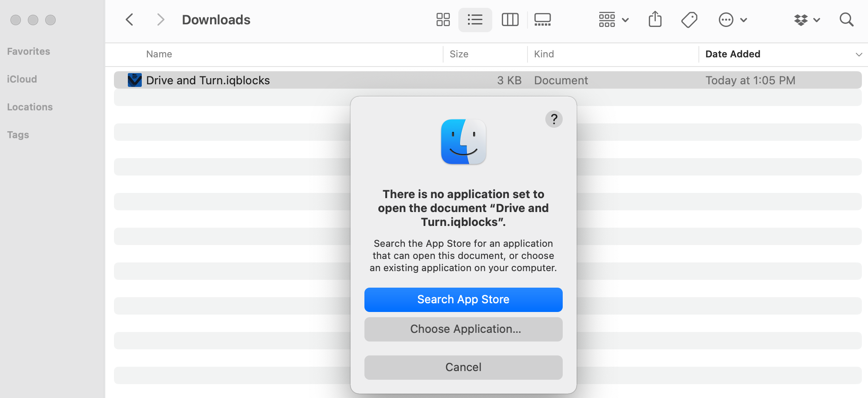Open the Share button
868x398 pixels.
(x=655, y=20)
